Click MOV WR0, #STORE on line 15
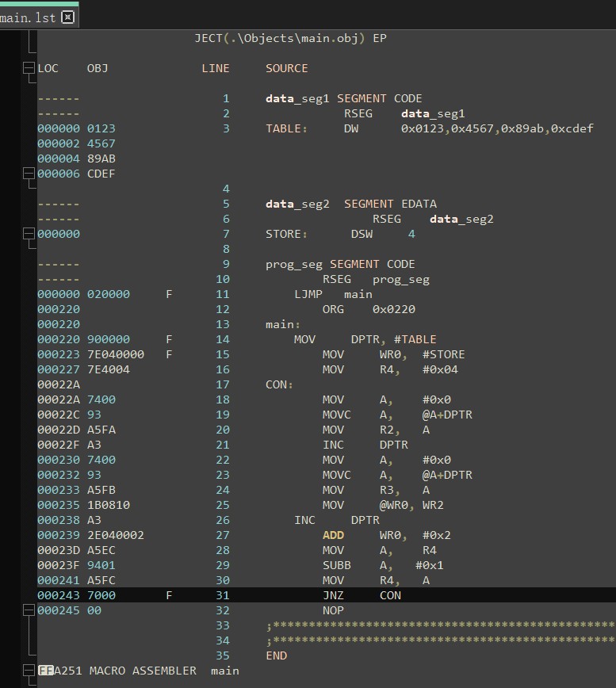This screenshot has height=688, width=616. (393, 354)
